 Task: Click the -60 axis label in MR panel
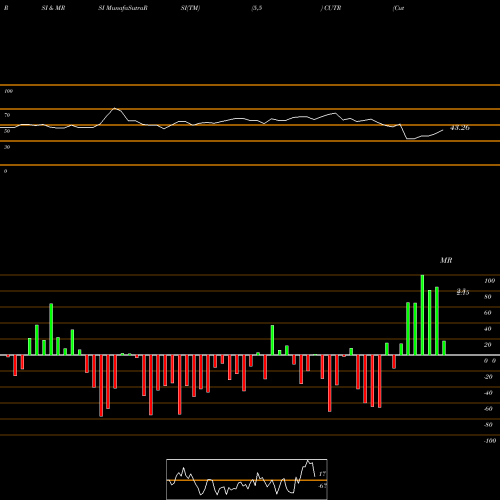[488, 409]
